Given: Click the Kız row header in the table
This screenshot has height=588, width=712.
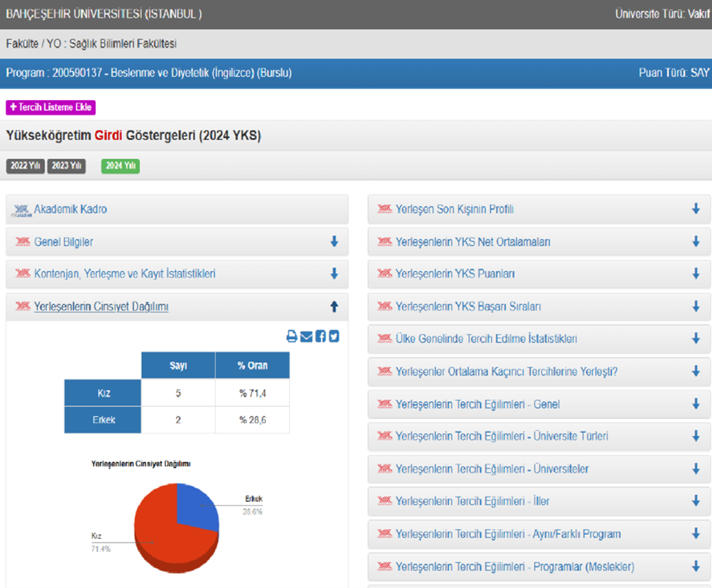Looking at the screenshot, I should [103, 394].
